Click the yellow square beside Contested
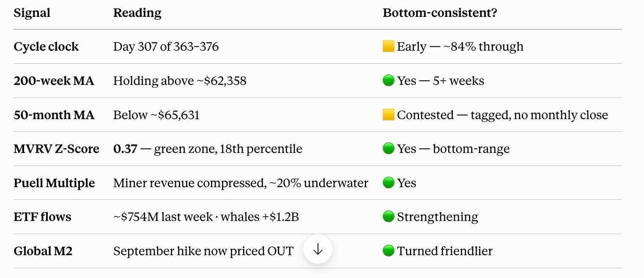 [x=388, y=114]
